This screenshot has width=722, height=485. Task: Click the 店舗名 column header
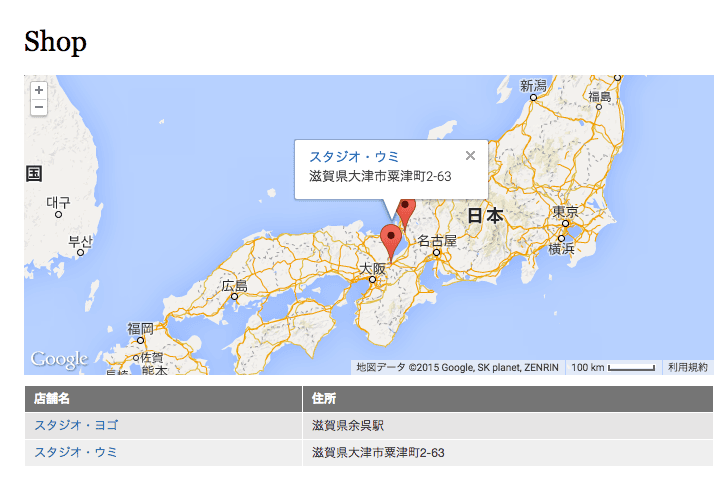point(163,399)
